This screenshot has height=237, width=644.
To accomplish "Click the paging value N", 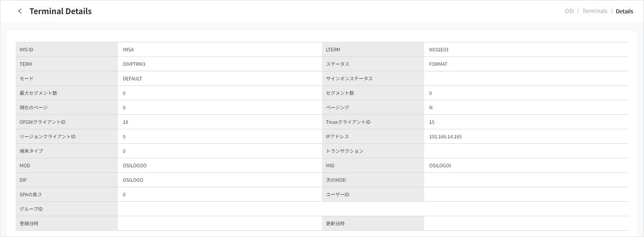I will 431,108.
